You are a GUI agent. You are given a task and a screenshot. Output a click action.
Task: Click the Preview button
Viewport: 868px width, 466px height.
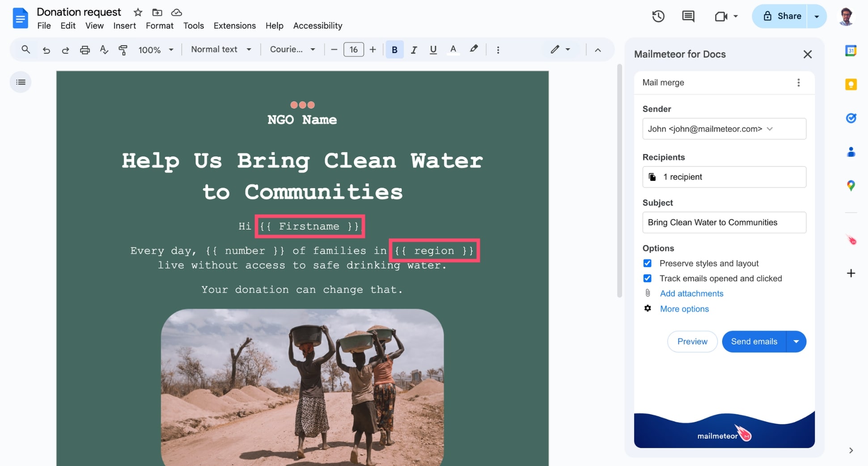[x=692, y=341]
